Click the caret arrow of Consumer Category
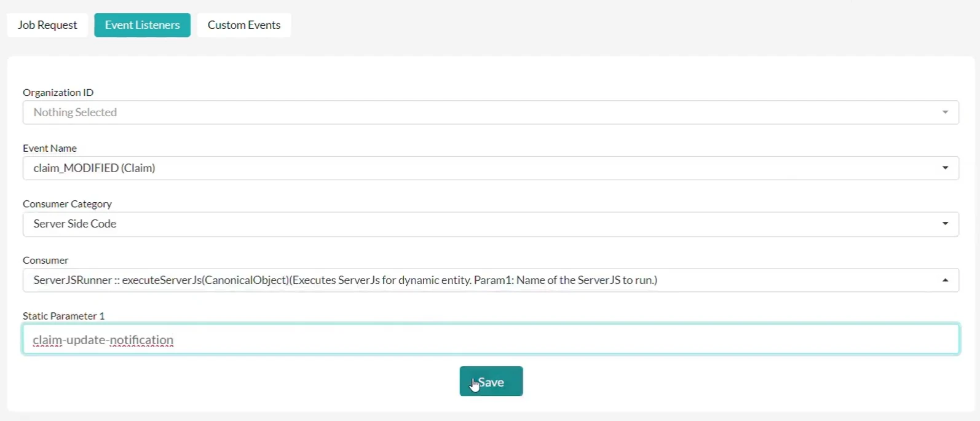Image resolution: width=980 pixels, height=421 pixels. (x=946, y=224)
